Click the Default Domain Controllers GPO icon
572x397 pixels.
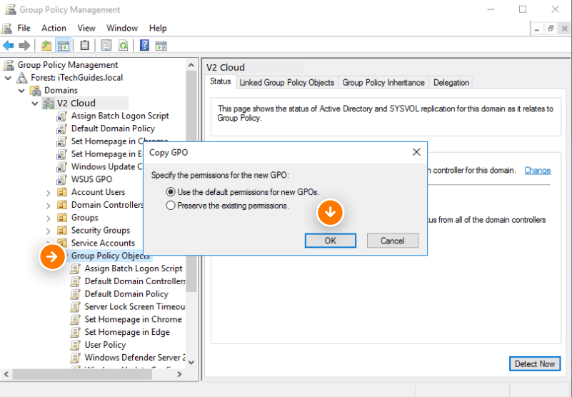pyautogui.click(x=75, y=281)
